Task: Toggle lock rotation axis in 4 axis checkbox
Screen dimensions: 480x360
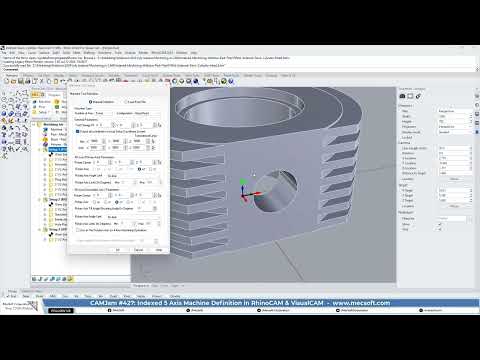Action: pyautogui.click(x=78, y=230)
